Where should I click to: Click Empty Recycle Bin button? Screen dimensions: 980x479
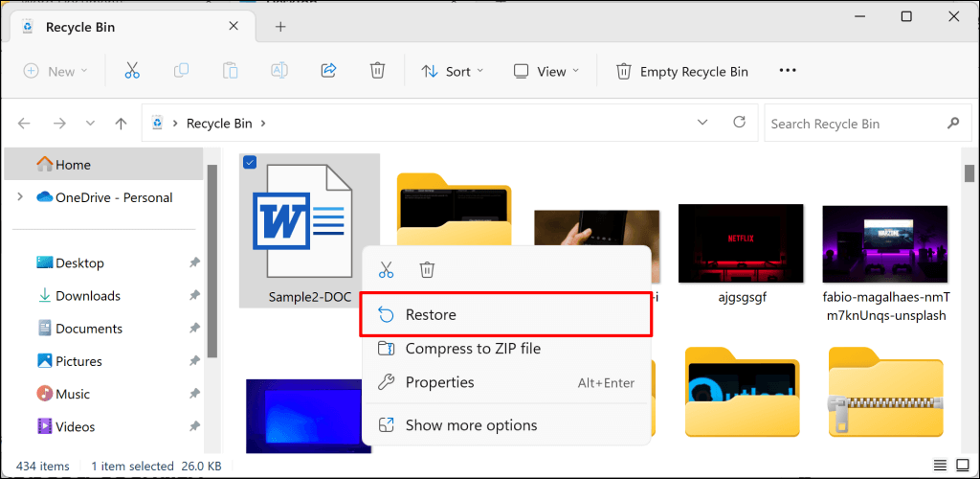coord(682,71)
